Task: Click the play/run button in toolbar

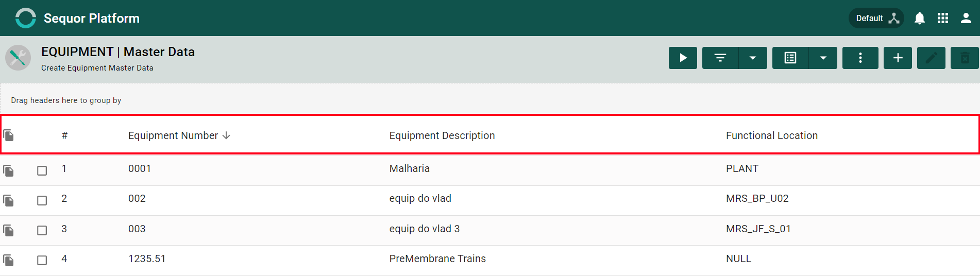Action: click(683, 58)
